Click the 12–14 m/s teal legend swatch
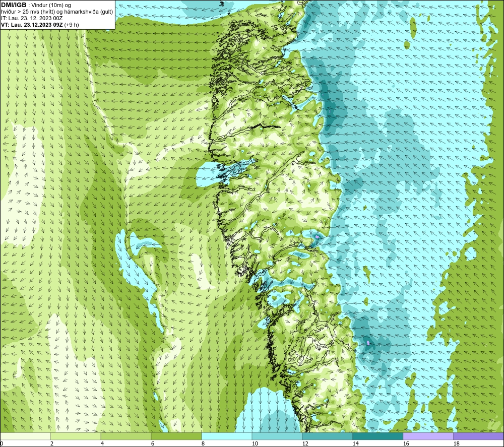The image size is (504, 447). point(327,436)
